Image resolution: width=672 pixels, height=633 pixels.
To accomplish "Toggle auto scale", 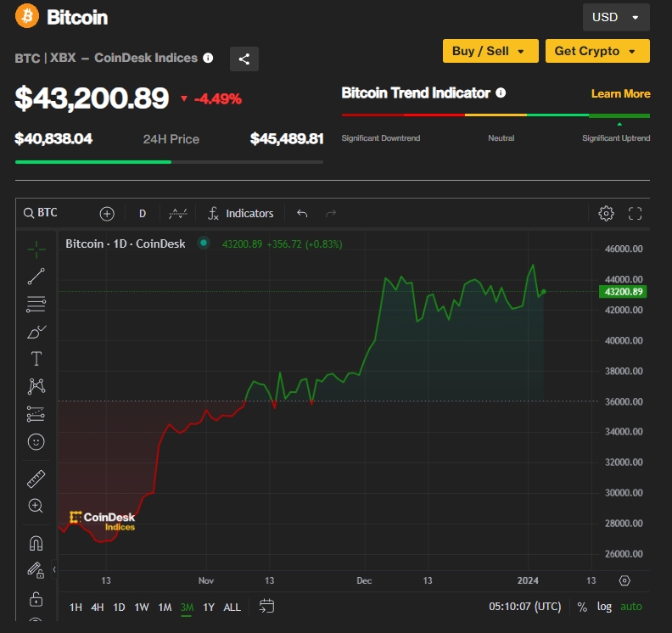I will (x=631, y=607).
